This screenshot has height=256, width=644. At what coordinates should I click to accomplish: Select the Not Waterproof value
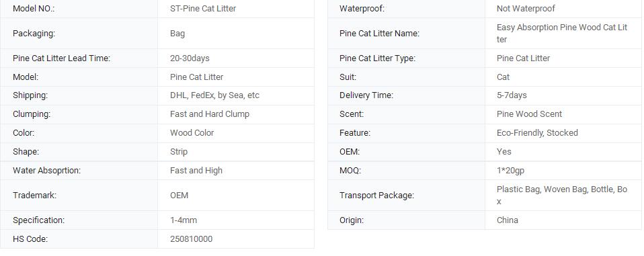pyautogui.click(x=526, y=9)
